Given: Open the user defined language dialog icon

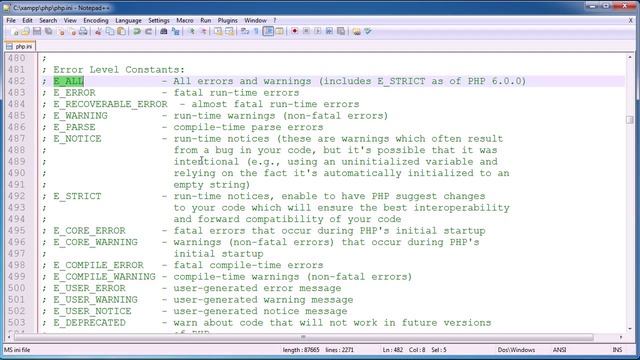Looking at the screenshot, I should (280, 31).
